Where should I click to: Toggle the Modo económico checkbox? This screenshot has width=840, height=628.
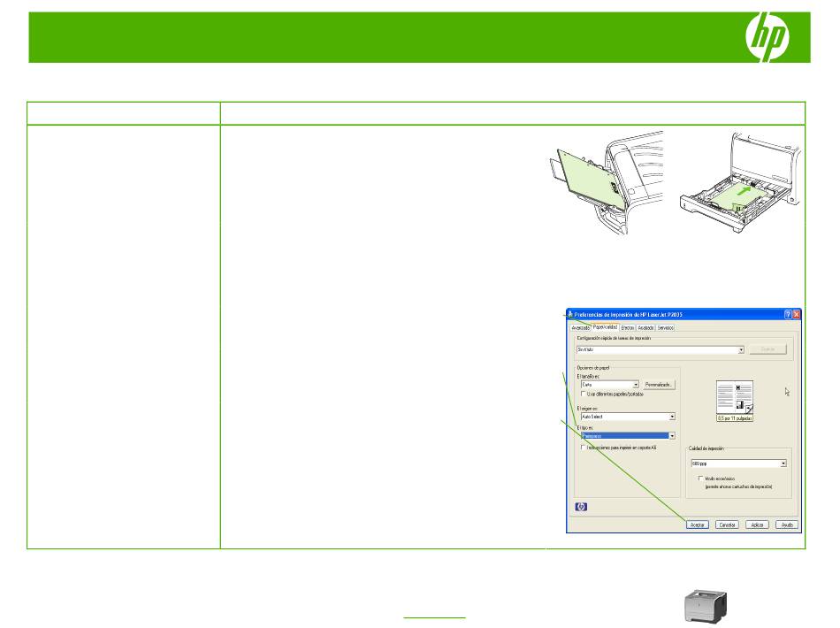click(x=700, y=478)
